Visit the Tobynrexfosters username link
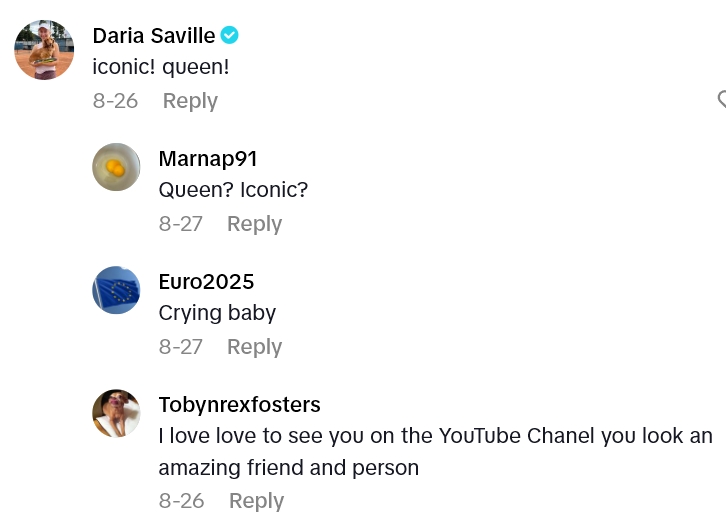Image resolution: width=726 pixels, height=532 pixels. [x=239, y=405]
